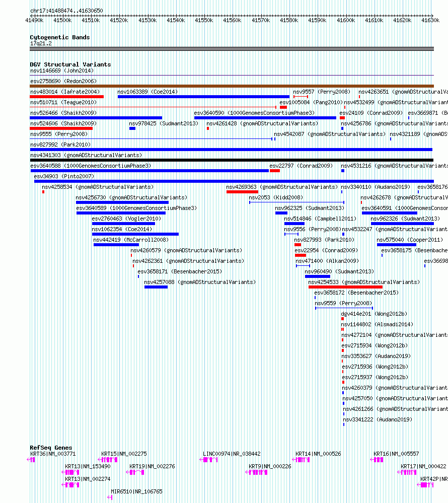Click KRT14|NM_000526 gene label
The width and height of the screenshot is (448, 503).
(x=319, y=454)
